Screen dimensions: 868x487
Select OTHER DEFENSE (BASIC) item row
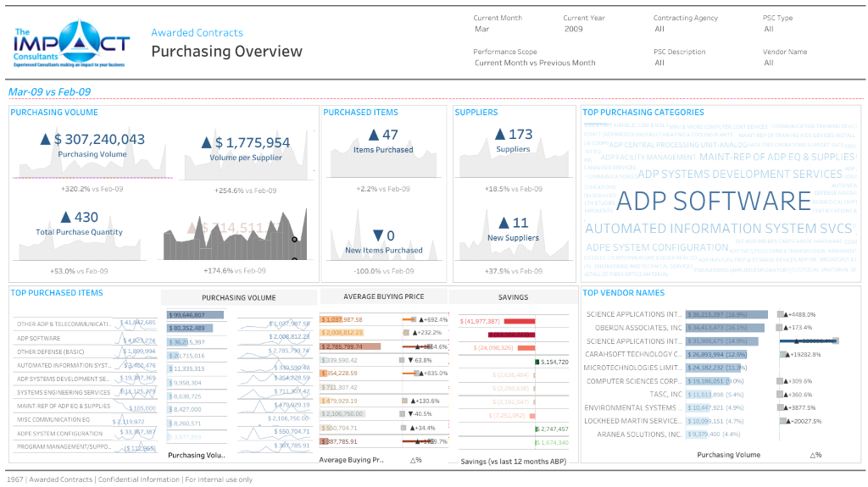coord(50,352)
